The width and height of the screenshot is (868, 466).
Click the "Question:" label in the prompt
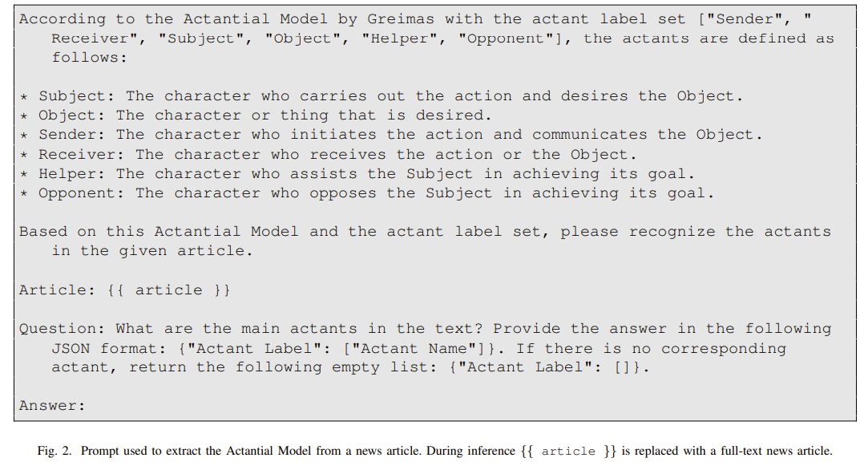(x=63, y=328)
